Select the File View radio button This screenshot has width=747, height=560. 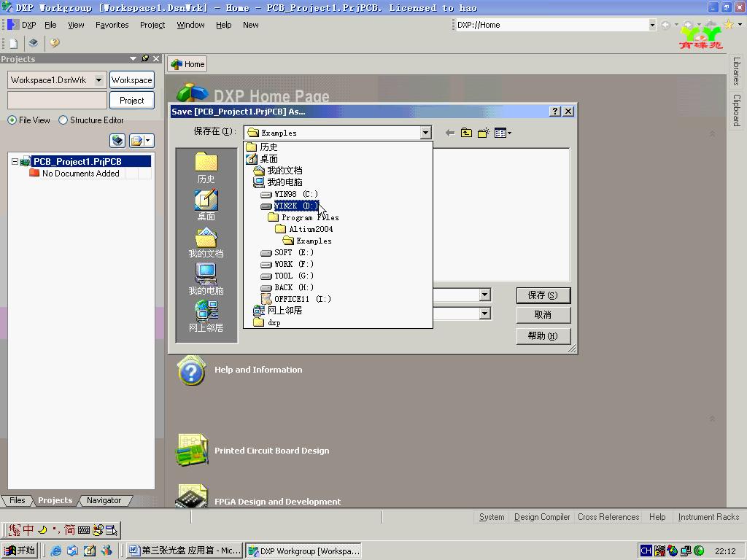pos(12,120)
